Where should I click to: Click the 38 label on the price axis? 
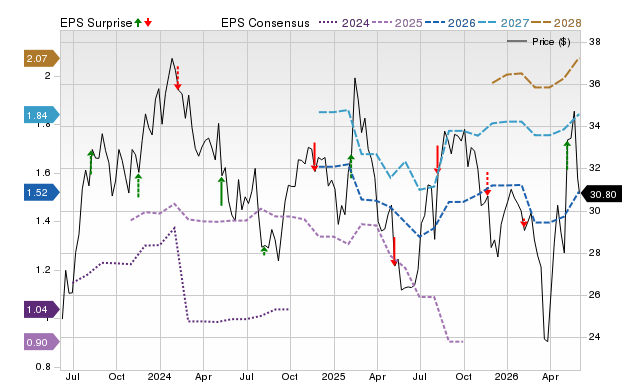pyautogui.click(x=595, y=42)
